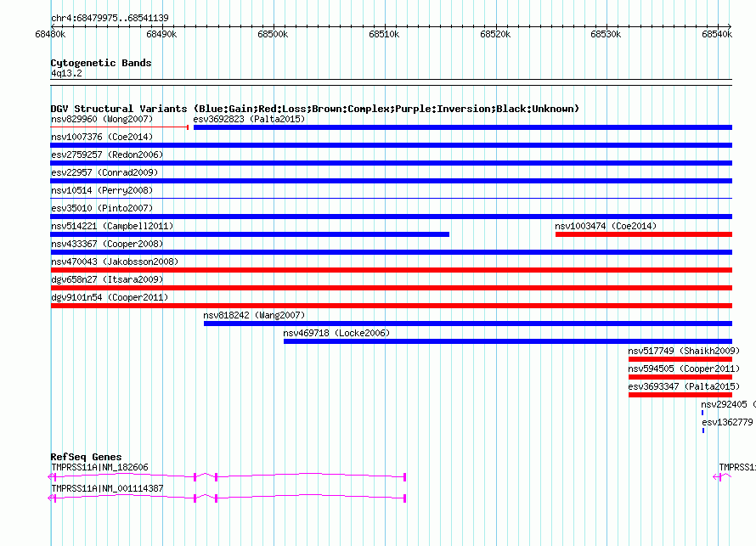Select the blue nsv818242 (Wang2007) bar

point(467,324)
